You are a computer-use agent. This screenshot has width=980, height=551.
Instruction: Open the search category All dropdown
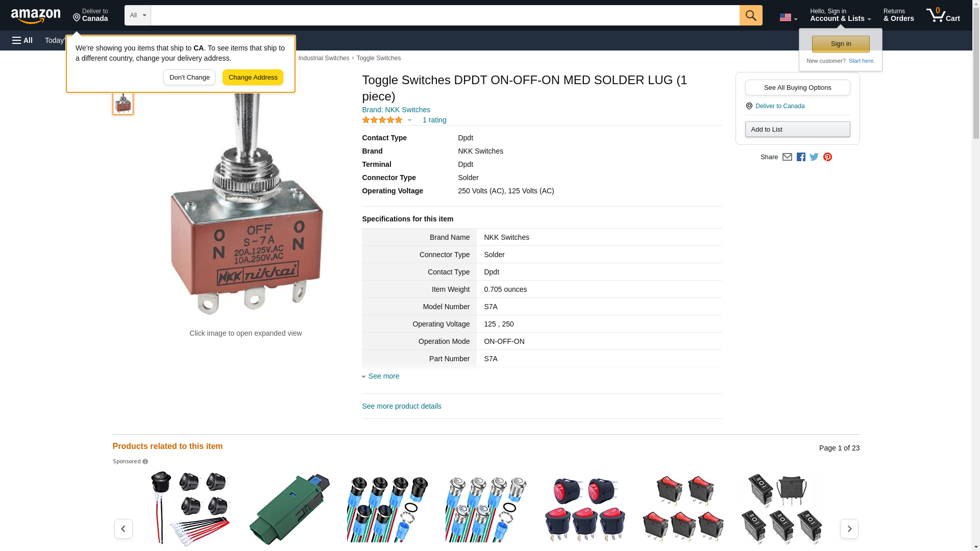(x=138, y=15)
